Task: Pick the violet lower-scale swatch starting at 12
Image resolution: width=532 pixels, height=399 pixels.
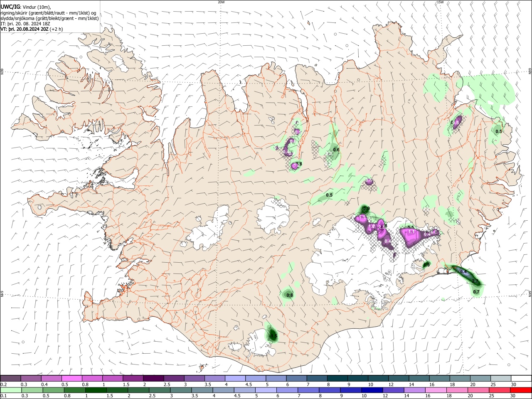Action: (x=393, y=390)
